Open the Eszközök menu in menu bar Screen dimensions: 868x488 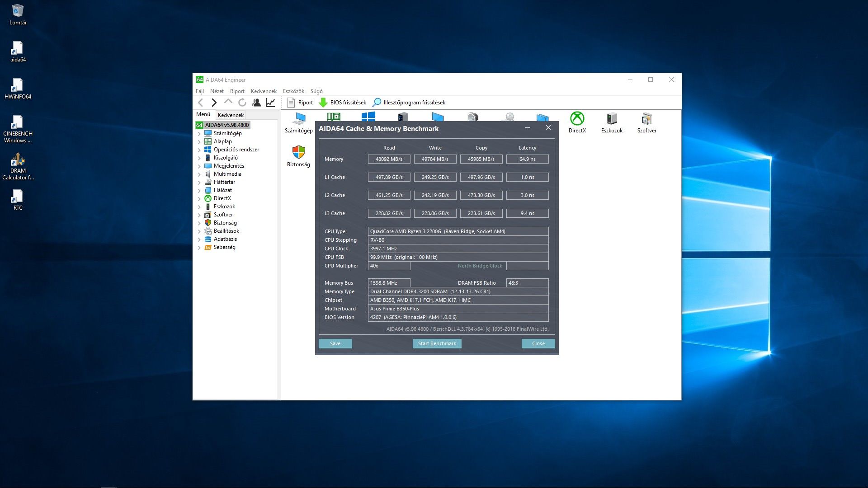(x=293, y=91)
